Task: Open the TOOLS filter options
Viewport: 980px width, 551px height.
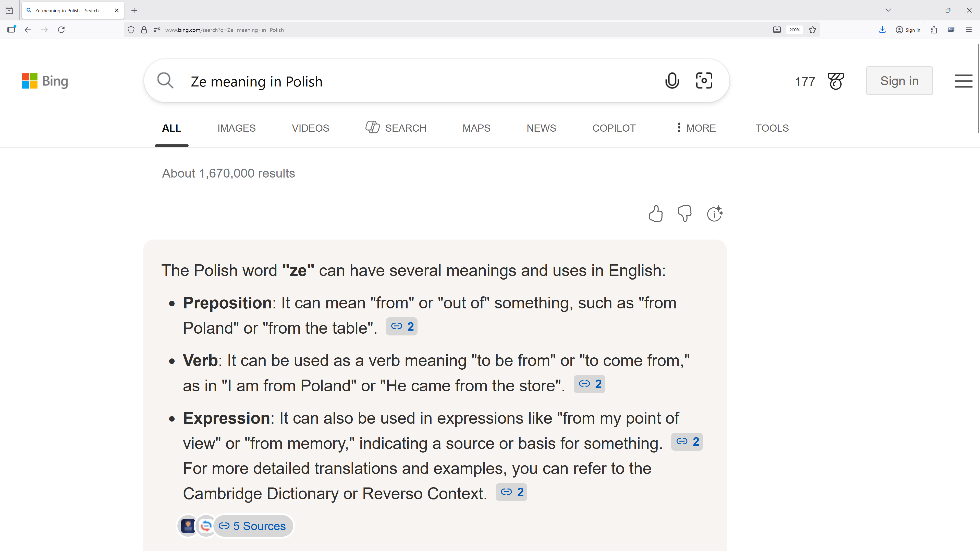Action: 772,128
